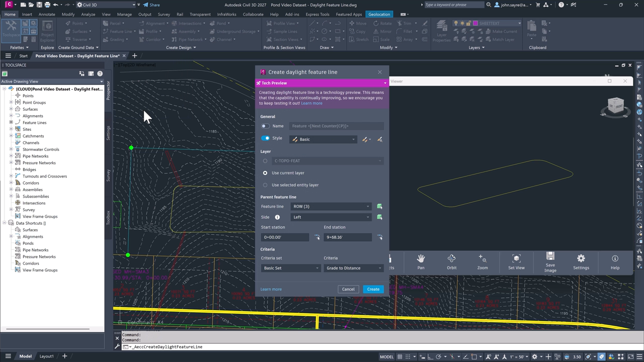Toggle grid display in the status bar

point(399,356)
